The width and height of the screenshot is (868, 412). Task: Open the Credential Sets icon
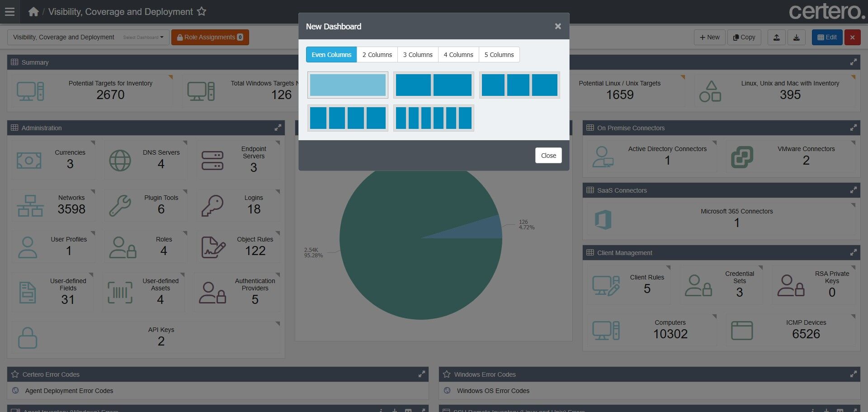[x=698, y=285]
